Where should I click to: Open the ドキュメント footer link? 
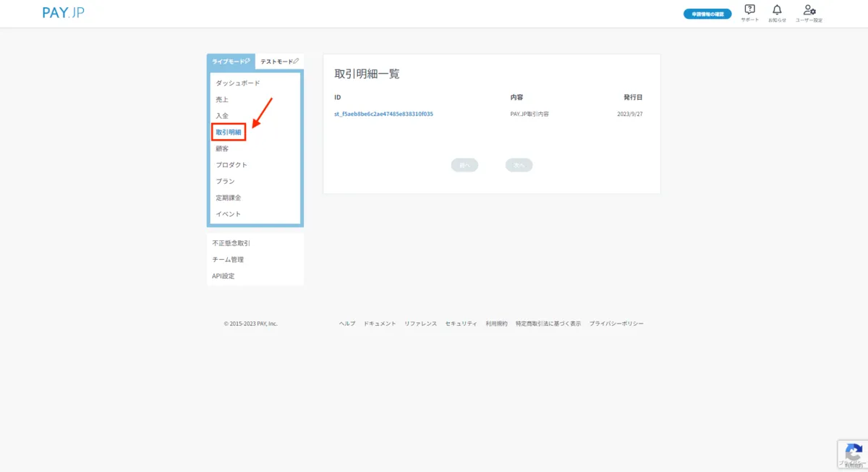380,324
